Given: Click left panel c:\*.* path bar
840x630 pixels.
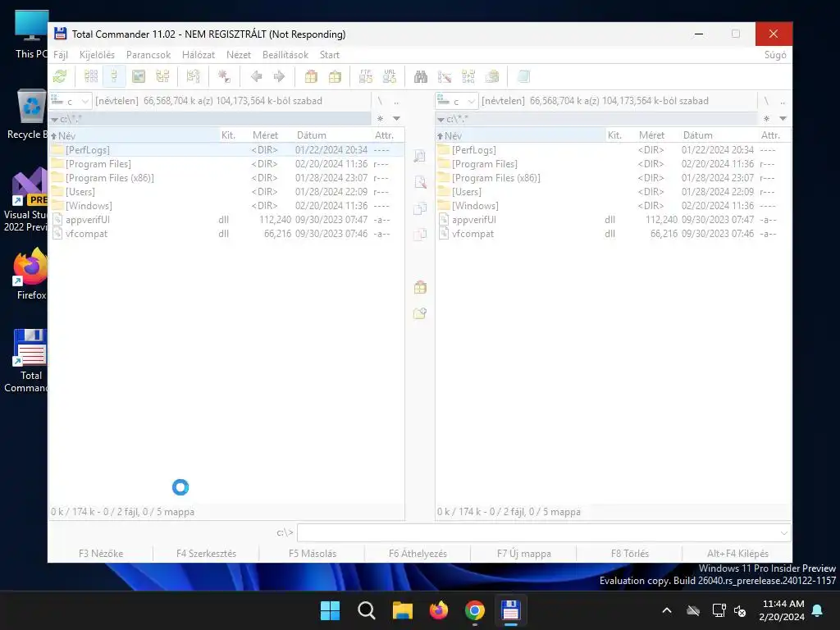Looking at the screenshot, I should point(210,118).
